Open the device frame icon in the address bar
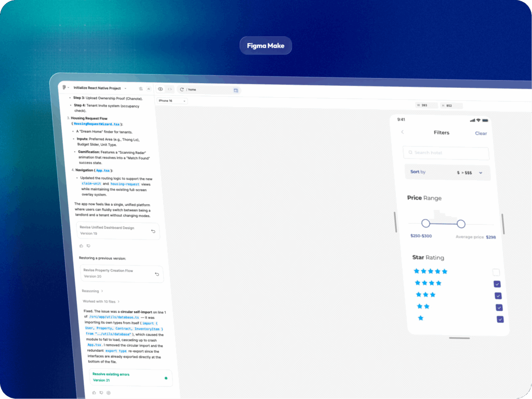Image resolution: width=532 pixels, height=399 pixels. click(236, 90)
